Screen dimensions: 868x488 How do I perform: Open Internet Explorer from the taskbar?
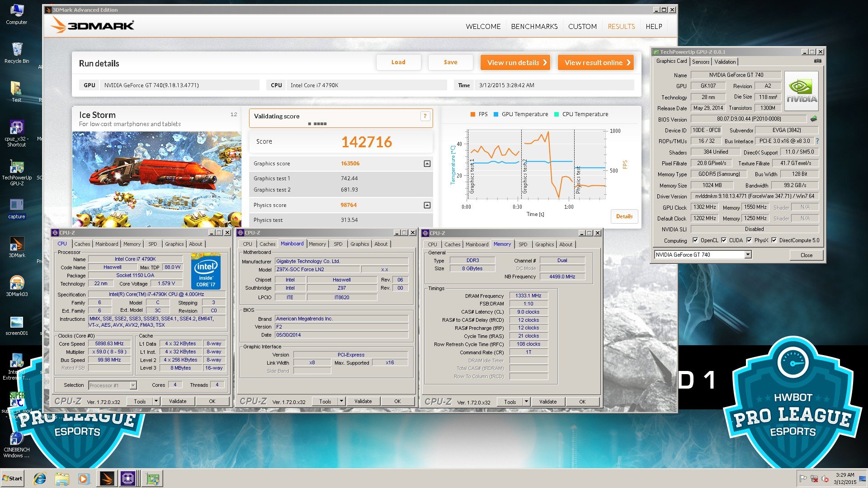pyautogui.click(x=40, y=479)
